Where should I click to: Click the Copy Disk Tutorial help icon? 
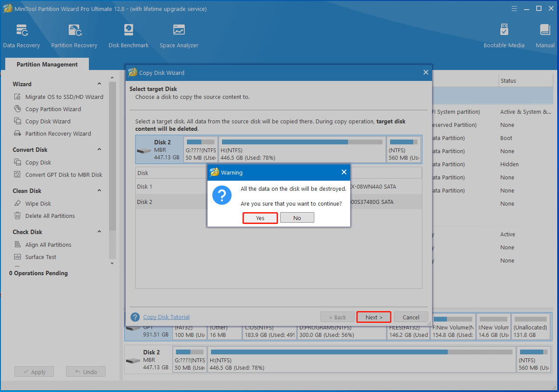click(x=136, y=317)
